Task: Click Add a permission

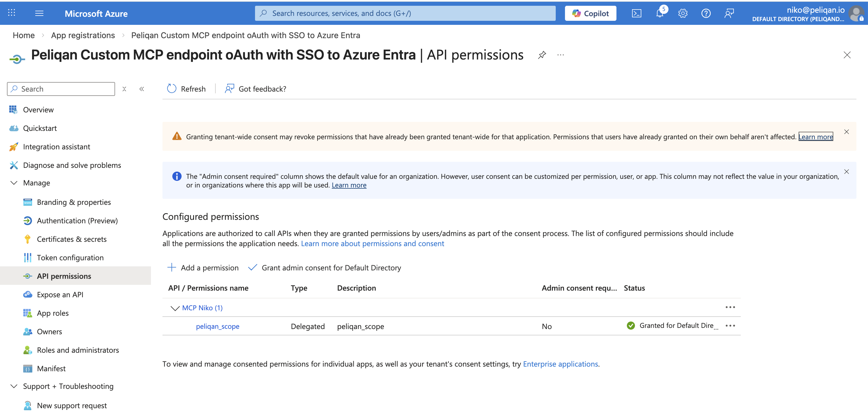Action: coord(203,268)
